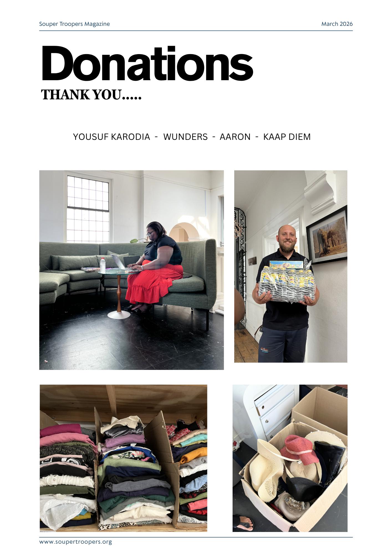Image resolution: width=392 pixels, height=555 pixels.
Task: Open the photo of woman with laptop
Action: pyautogui.click(x=131, y=270)
